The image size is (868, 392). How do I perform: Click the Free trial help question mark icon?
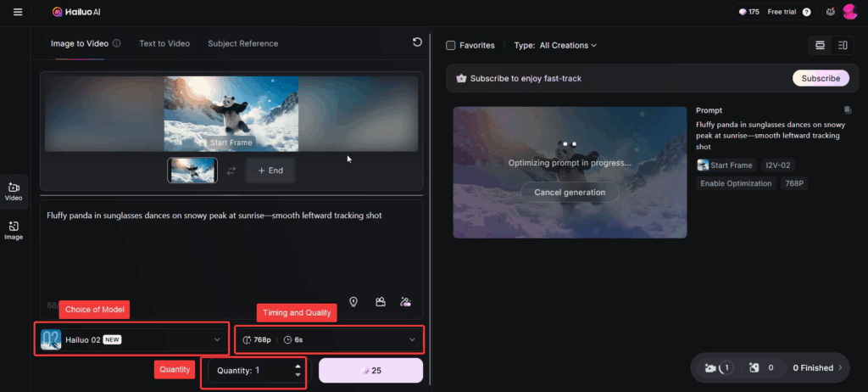click(x=806, y=12)
